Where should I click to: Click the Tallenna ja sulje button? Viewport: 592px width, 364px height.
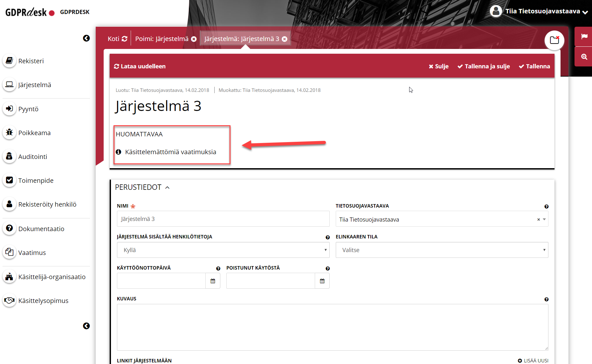coord(484,66)
